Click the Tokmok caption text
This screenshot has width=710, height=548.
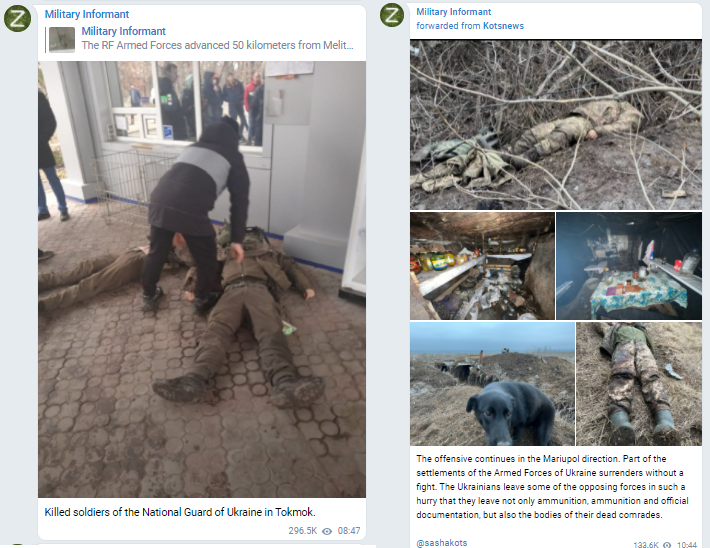(x=180, y=512)
